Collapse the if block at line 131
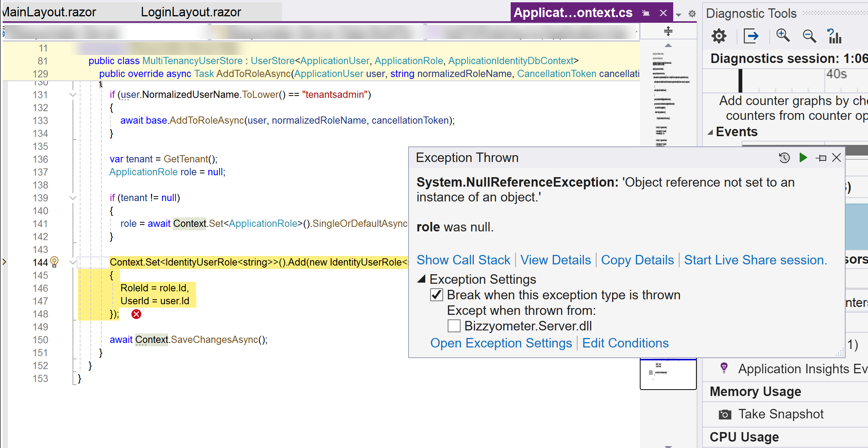The width and height of the screenshot is (868, 448). click(73, 95)
